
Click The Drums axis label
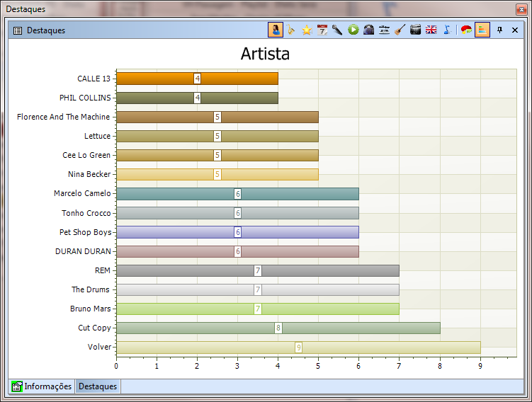[x=91, y=289]
